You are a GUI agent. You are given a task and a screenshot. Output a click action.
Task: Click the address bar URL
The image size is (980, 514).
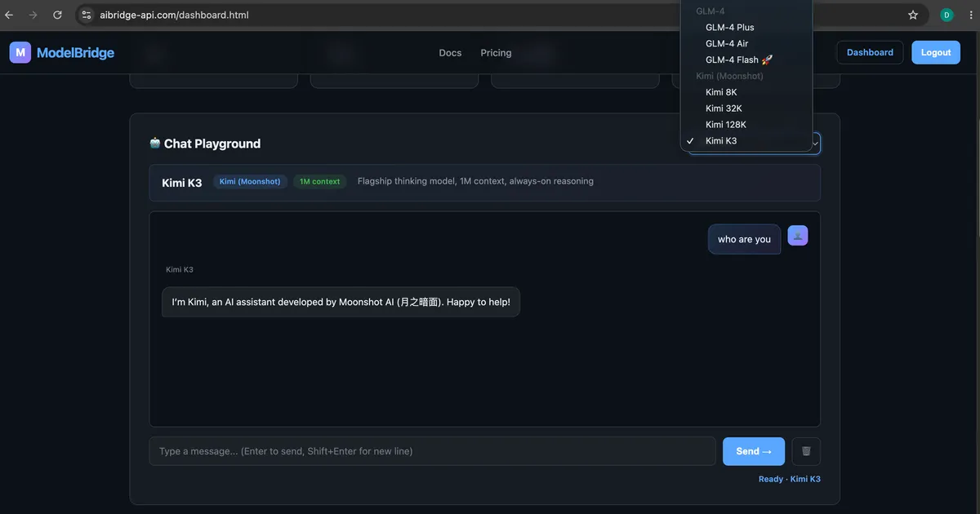(x=173, y=15)
